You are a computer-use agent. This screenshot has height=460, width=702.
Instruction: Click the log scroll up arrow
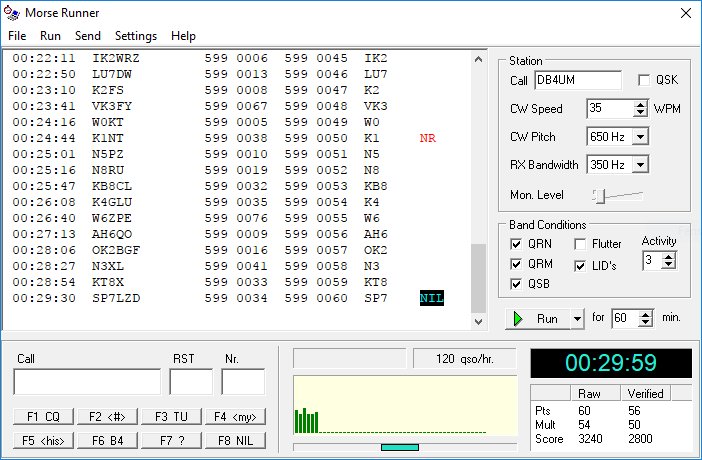coord(479,59)
